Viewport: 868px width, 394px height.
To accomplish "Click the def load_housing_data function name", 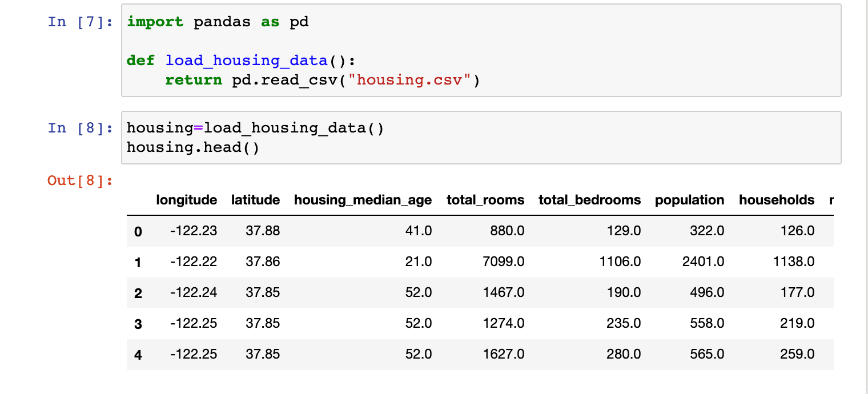I will [246, 60].
